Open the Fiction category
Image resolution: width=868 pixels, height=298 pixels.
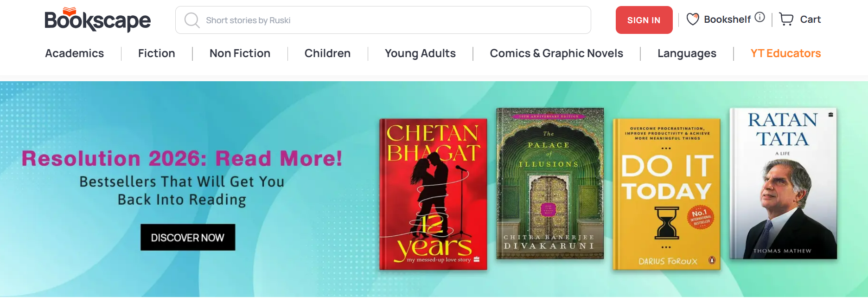click(x=157, y=53)
